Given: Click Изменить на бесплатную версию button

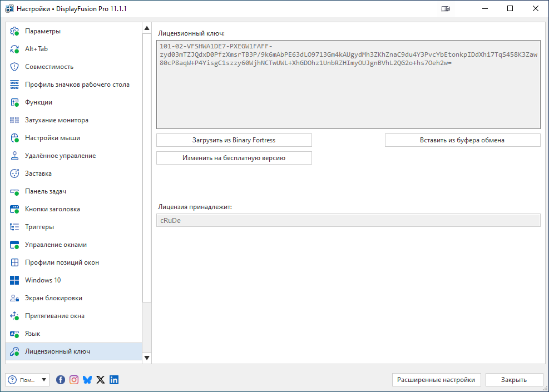Looking at the screenshot, I should (x=234, y=158).
